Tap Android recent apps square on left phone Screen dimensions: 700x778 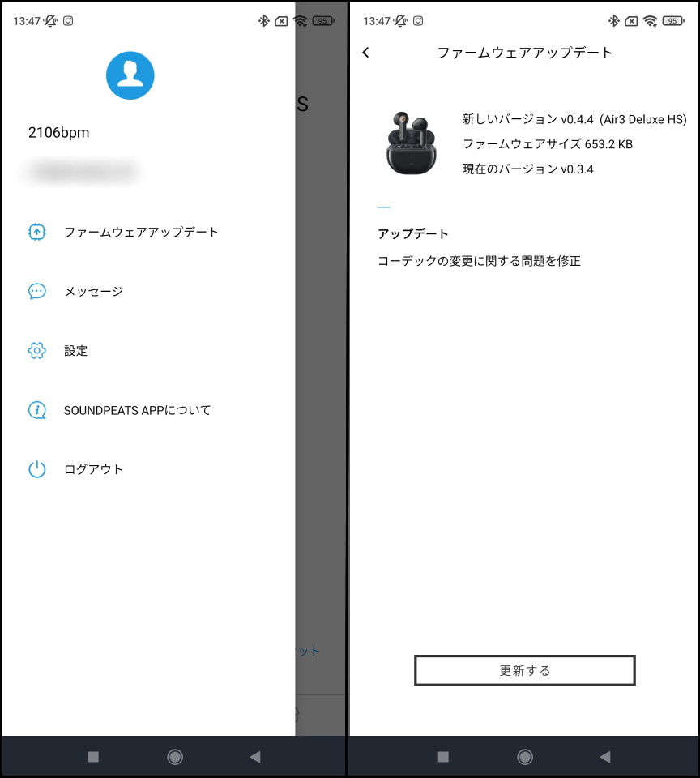[x=93, y=757]
